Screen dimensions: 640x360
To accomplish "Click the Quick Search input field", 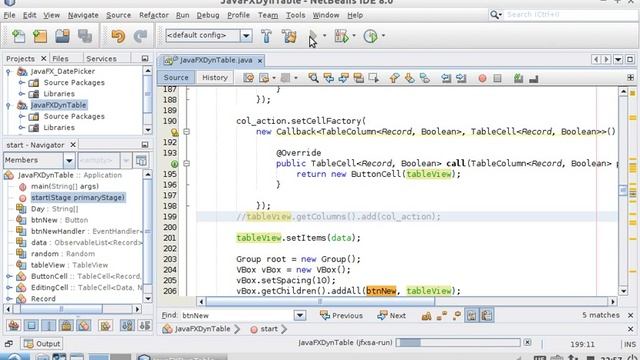I will [571, 15].
